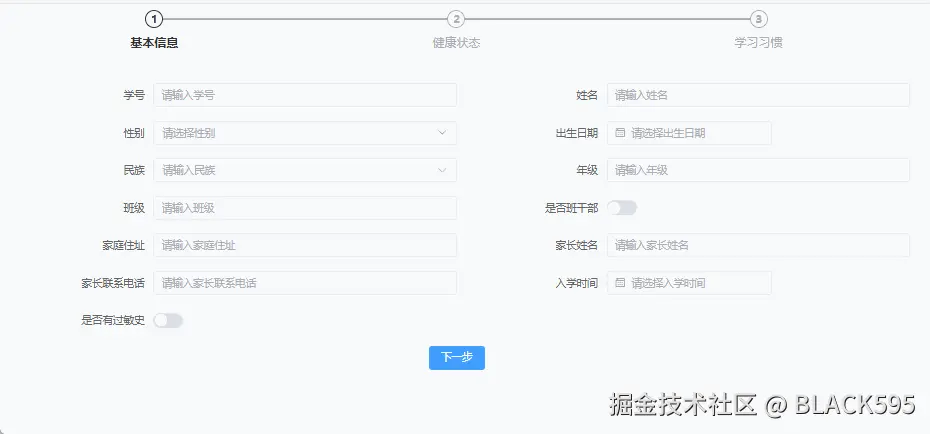Click the 家长姓名 field label
Image resolution: width=930 pixels, height=434 pixels.
pos(577,245)
